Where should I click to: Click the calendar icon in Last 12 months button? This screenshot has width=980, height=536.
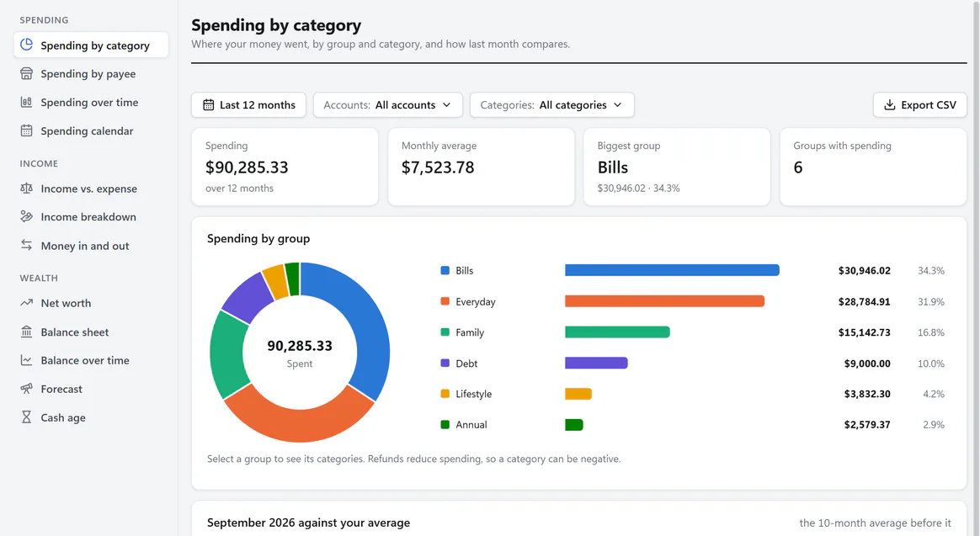point(208,105)
